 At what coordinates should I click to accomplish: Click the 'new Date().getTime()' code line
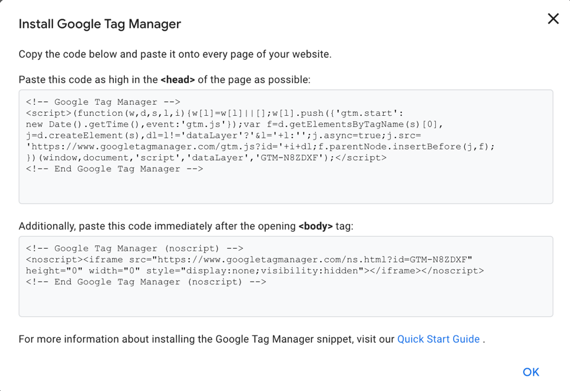tap(234, 124)
